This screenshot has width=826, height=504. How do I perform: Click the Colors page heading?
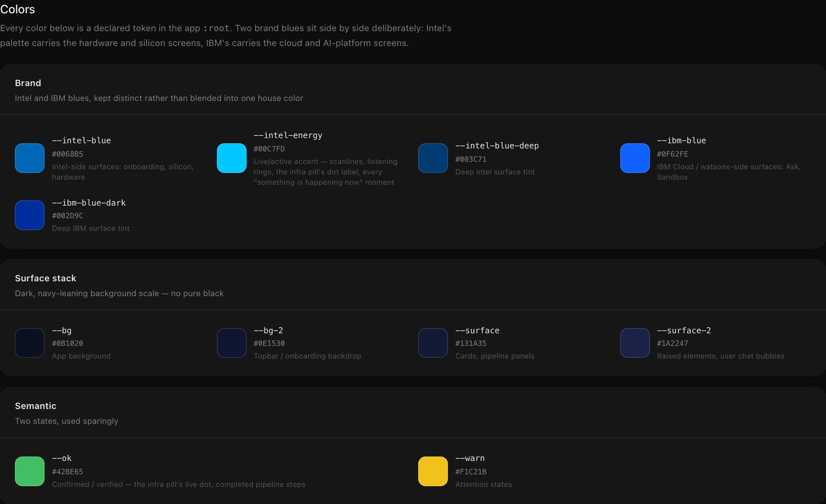coord(17,9)
